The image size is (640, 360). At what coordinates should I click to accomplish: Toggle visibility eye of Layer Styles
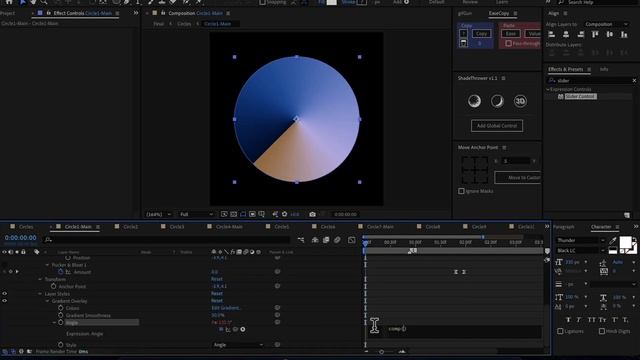(4, 293)
